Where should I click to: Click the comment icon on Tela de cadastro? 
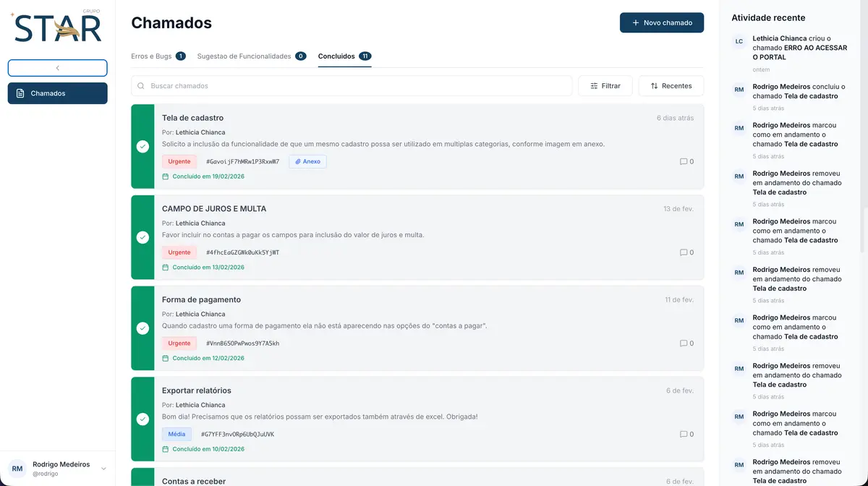[x=684, y=162]
